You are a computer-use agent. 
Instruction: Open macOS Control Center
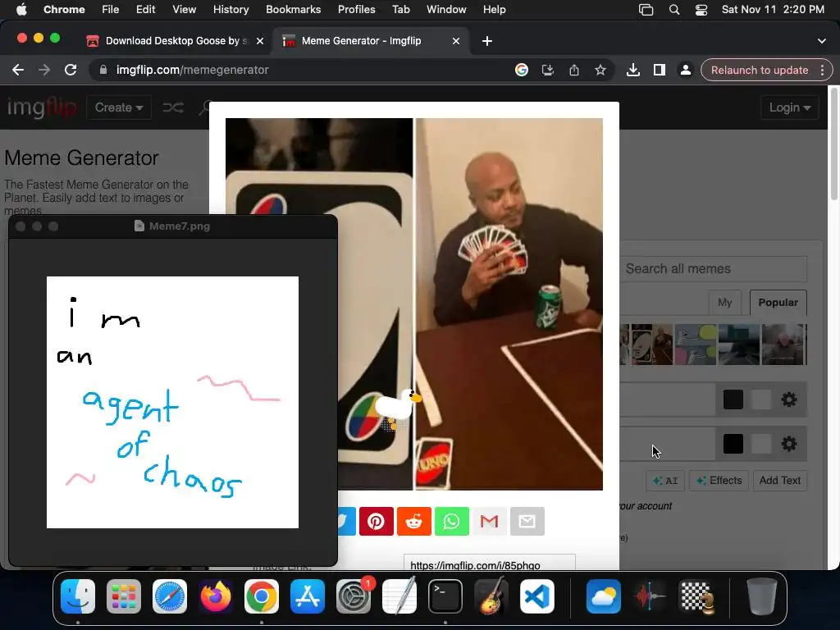701,10
